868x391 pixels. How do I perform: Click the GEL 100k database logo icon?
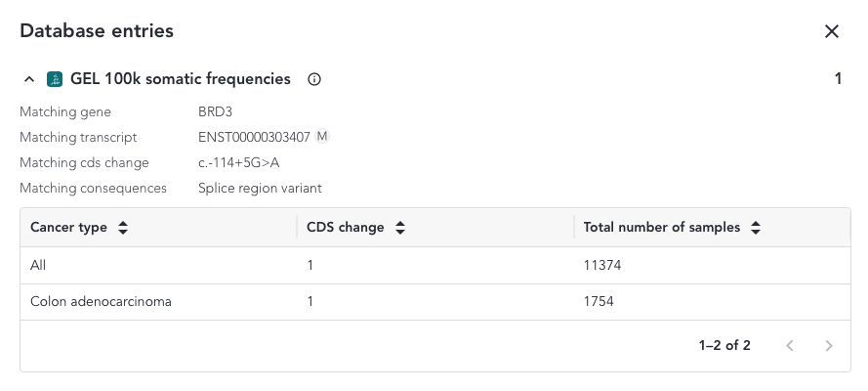click(55, 79)
